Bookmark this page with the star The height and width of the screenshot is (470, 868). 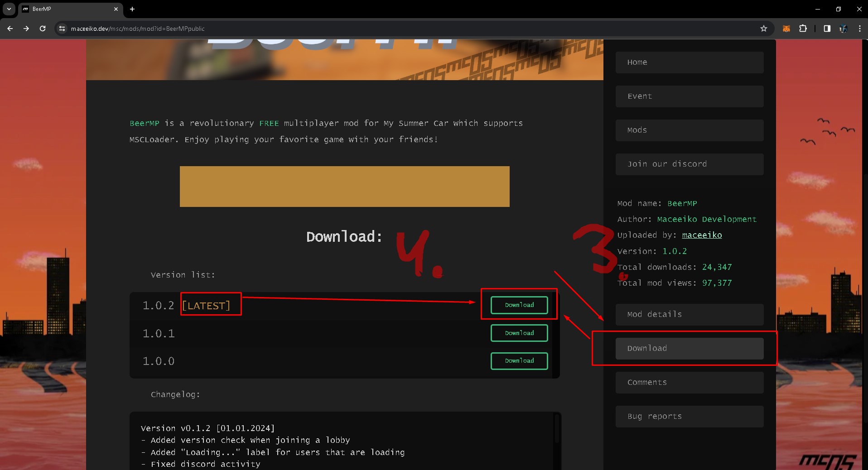764,29
